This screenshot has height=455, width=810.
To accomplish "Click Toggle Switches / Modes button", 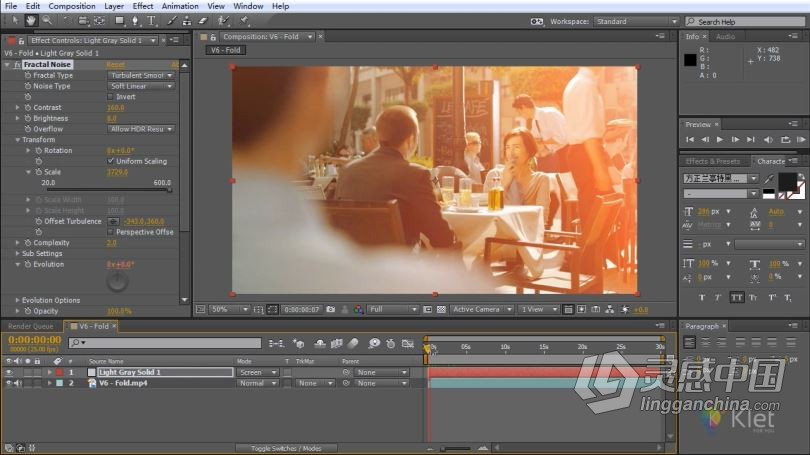I will coord(286,448).
